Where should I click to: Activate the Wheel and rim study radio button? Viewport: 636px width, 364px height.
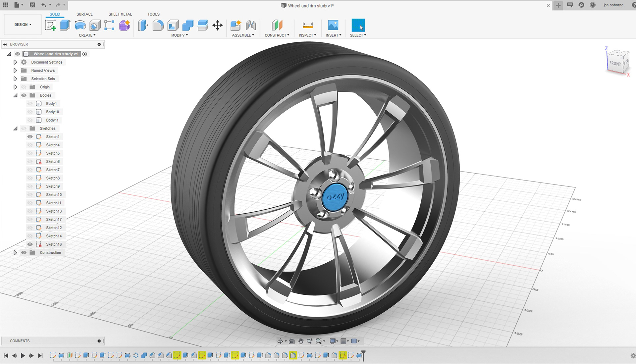85,54
